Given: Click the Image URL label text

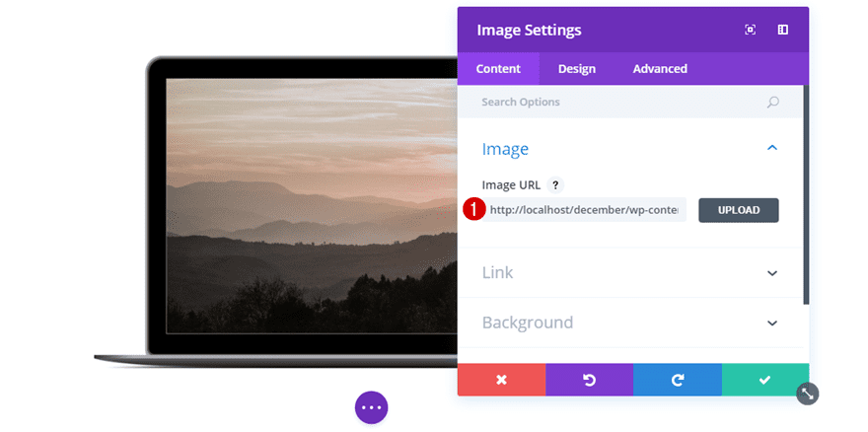Looking at the screenshot, I should [511, 185].
